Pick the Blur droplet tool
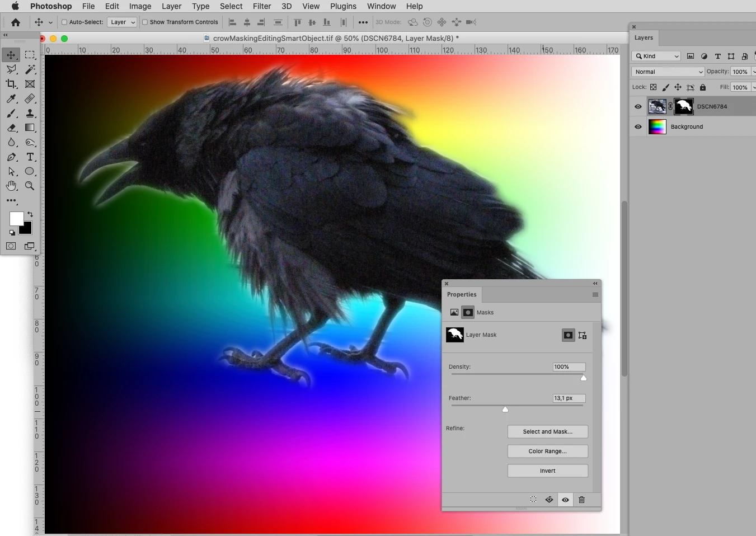Screen dimensions: 756x536 click(11, 143)
